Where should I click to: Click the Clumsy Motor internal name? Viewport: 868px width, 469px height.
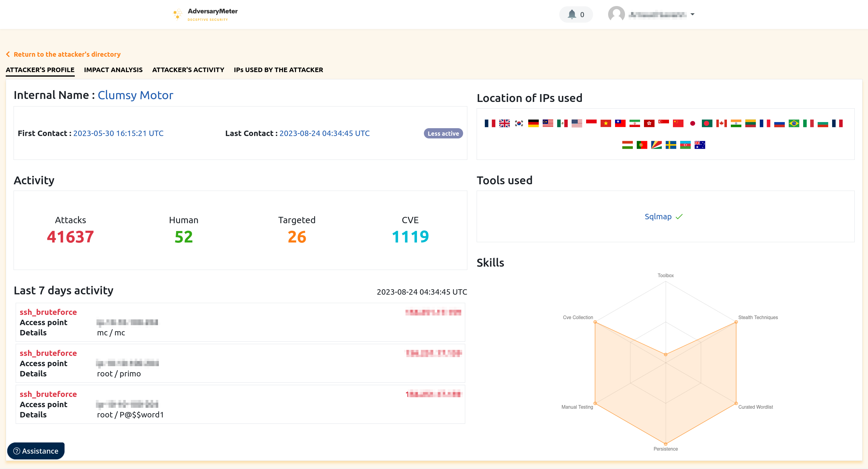tap(135, 95)
